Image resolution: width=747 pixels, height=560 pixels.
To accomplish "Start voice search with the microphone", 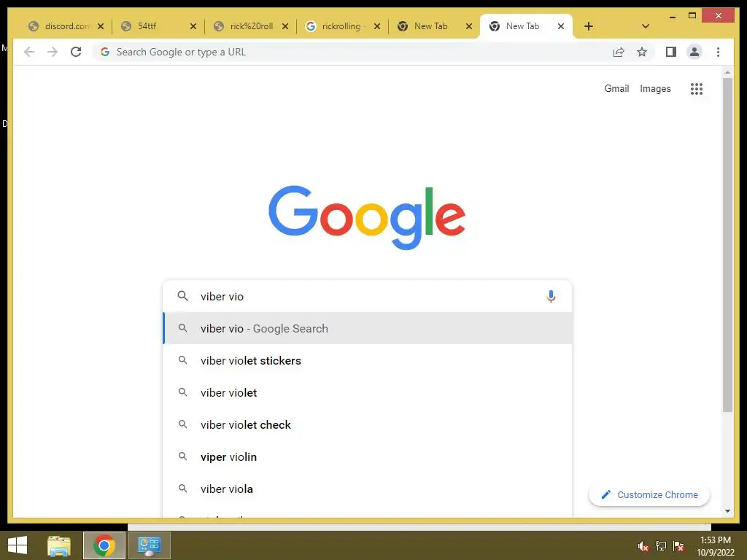I will (551, 296).
